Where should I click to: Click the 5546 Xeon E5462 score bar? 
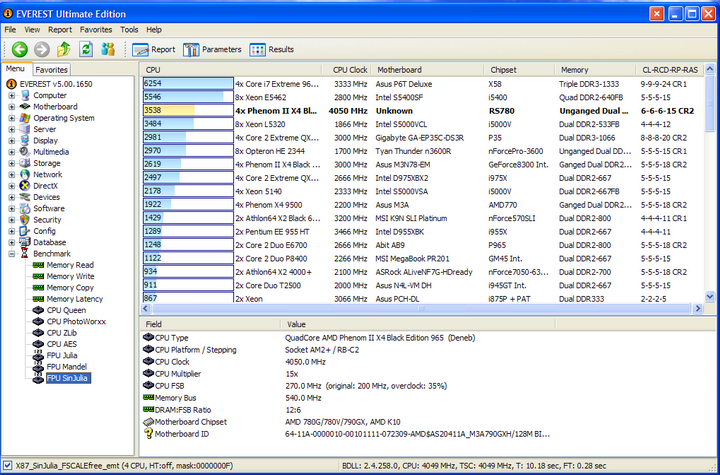click(188, 97)
